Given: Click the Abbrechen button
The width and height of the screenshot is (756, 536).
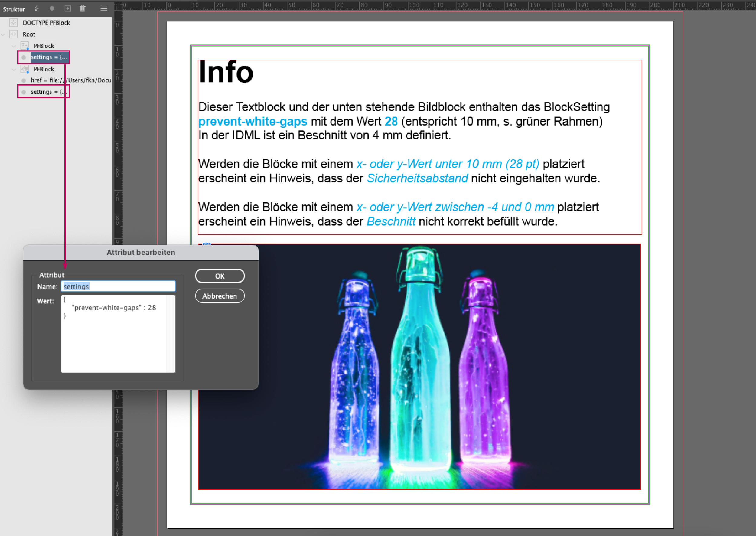Looking at the screenshot, I should click(x=220, y=296).
